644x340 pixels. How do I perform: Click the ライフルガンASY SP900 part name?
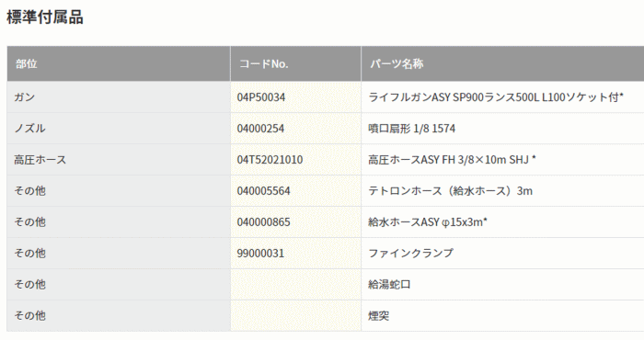[x=495, y=97]
